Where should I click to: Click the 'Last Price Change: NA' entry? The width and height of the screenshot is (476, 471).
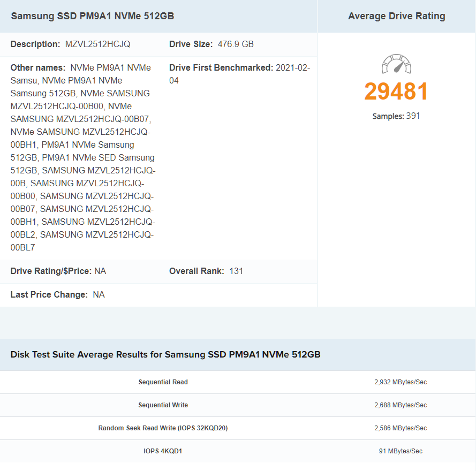58,295
